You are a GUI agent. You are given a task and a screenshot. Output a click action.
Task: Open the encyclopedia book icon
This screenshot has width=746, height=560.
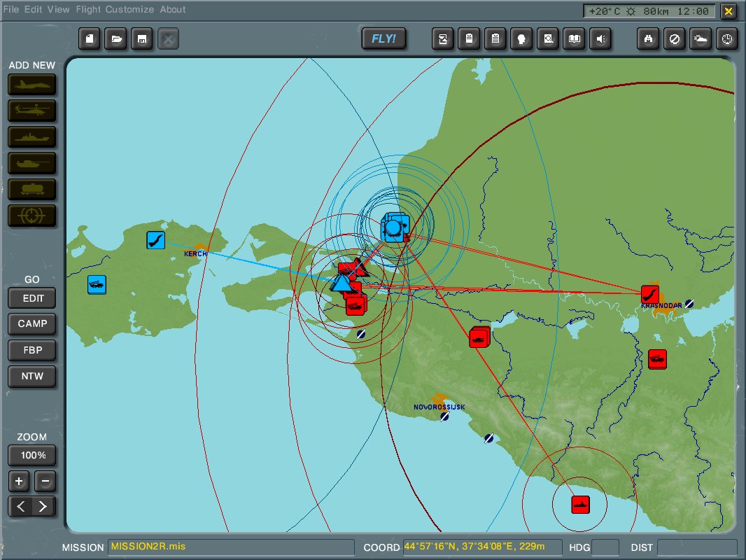574,39
